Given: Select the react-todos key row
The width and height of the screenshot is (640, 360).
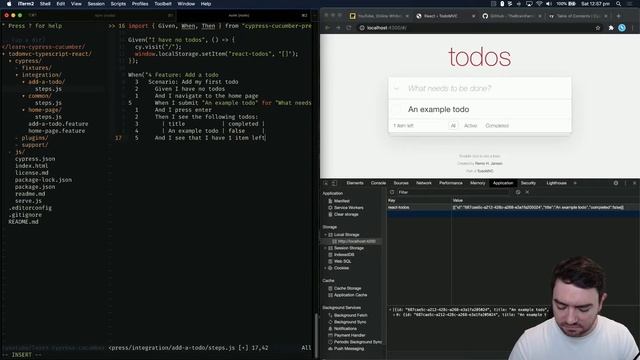Looking at the screenshot, I should pyautogui.click(x=513, y=207).
